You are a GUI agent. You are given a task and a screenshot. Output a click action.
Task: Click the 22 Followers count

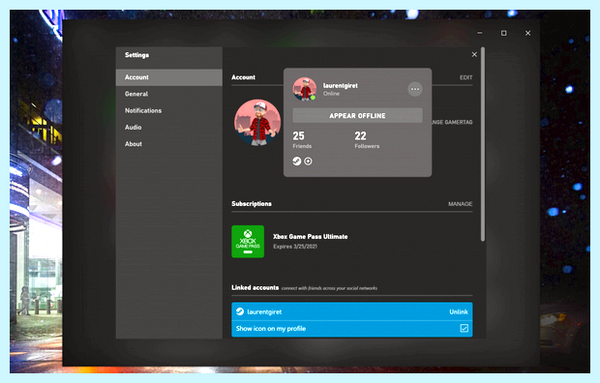pyautogui.click(x=367, y=140)
